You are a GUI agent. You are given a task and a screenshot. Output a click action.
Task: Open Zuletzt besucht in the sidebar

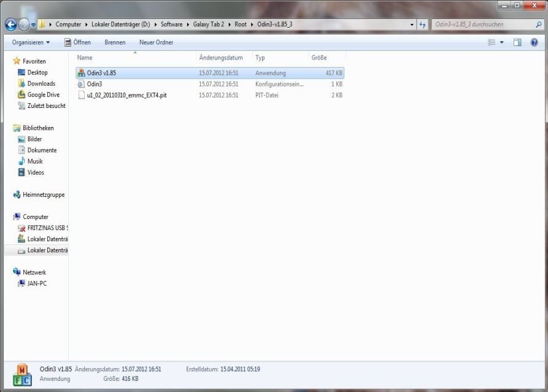pos(46,106)
